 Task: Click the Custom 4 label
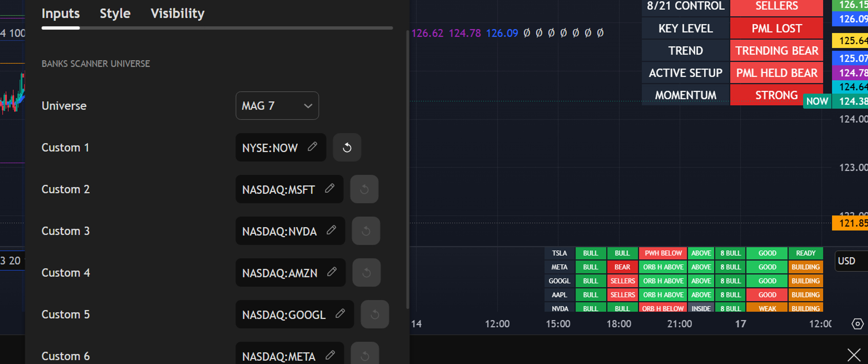(x=66, y=273)
